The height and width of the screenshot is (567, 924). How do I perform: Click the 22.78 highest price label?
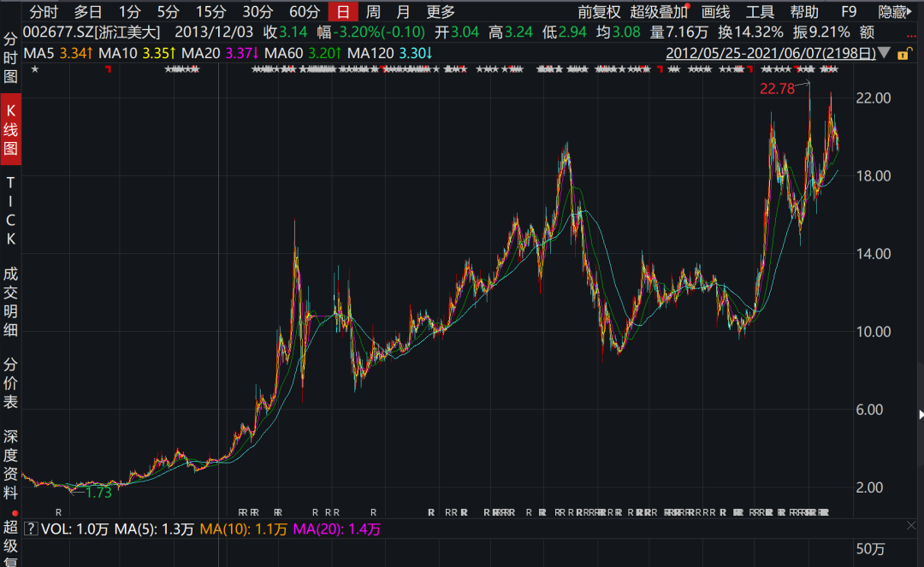pos(777,89)
